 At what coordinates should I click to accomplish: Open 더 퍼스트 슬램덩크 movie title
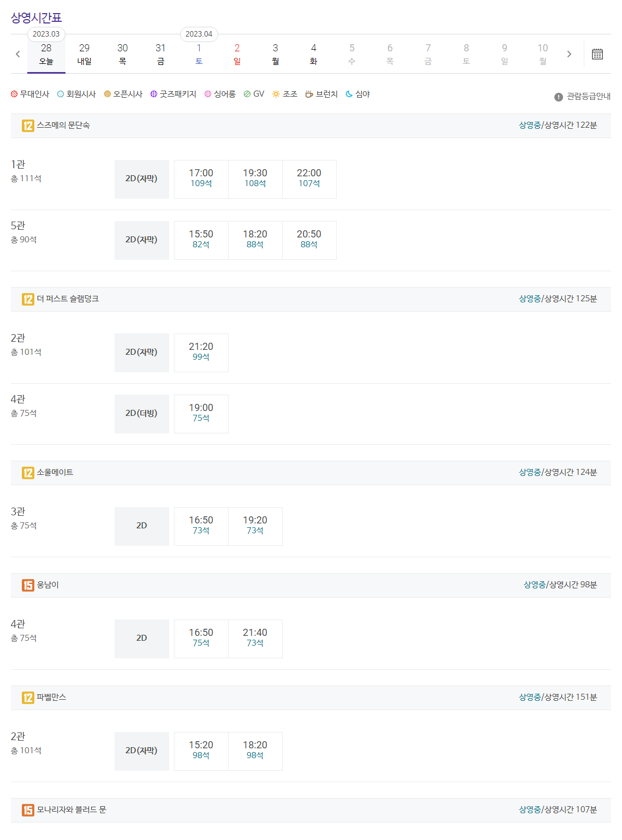68,299
